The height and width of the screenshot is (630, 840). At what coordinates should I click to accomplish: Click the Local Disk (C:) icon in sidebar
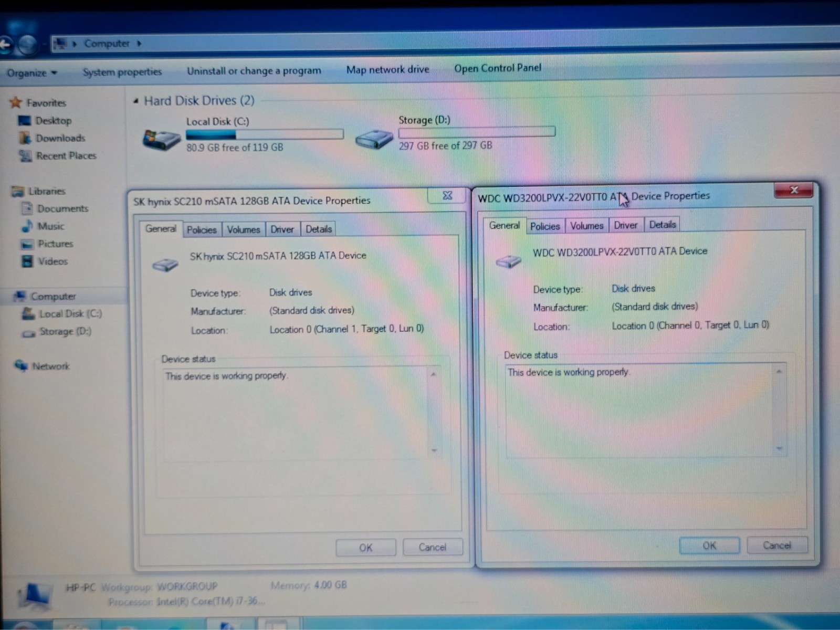coord(28,314)
